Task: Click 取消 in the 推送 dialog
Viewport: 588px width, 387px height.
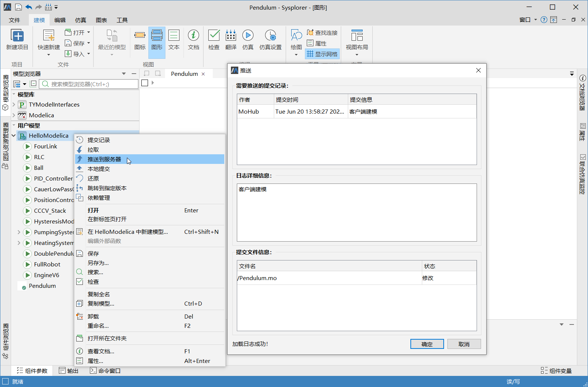Action: coord(464,344)
